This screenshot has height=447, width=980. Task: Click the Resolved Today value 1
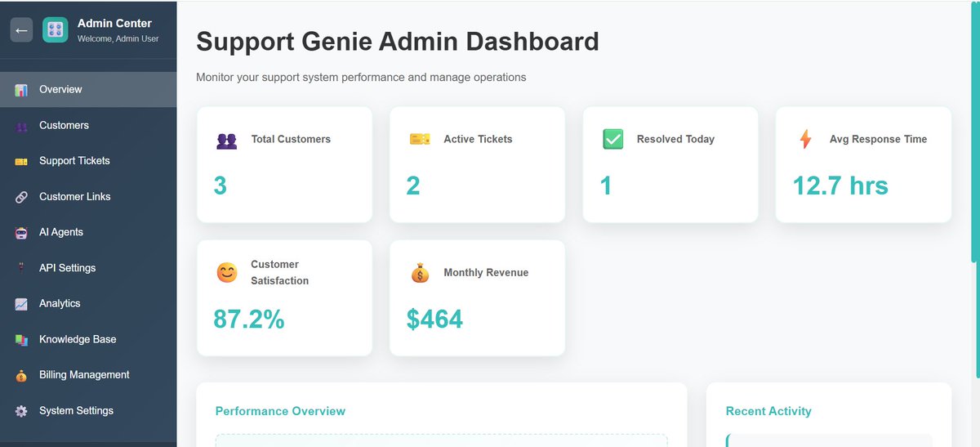coord(606,186)
